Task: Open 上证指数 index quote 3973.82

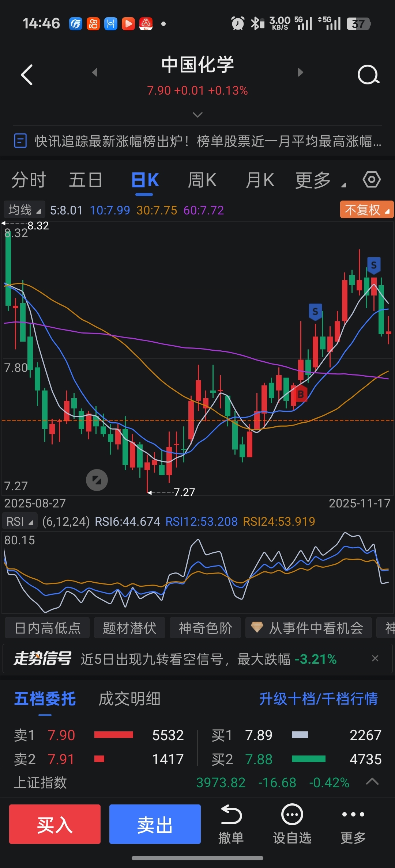Action: point(221,783)
